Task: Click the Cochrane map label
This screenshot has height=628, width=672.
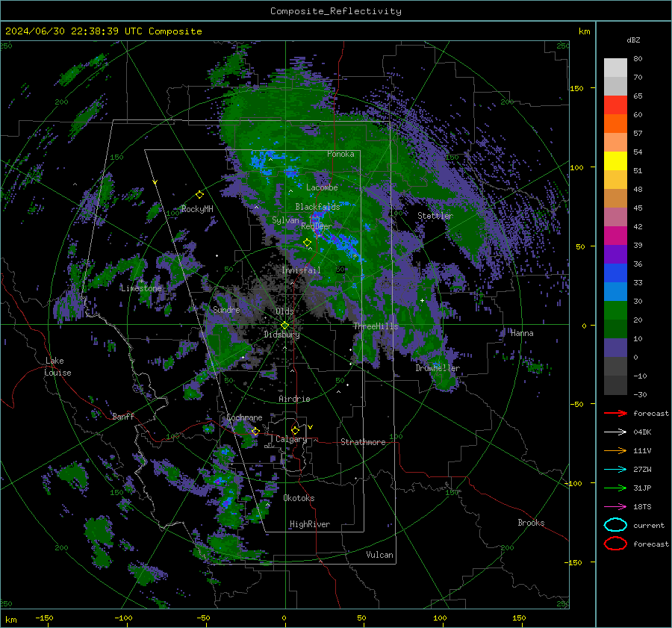Action: click(244, 417)
